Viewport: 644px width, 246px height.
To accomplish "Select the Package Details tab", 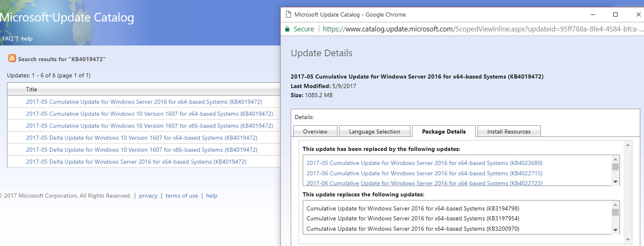I will 444,131.
